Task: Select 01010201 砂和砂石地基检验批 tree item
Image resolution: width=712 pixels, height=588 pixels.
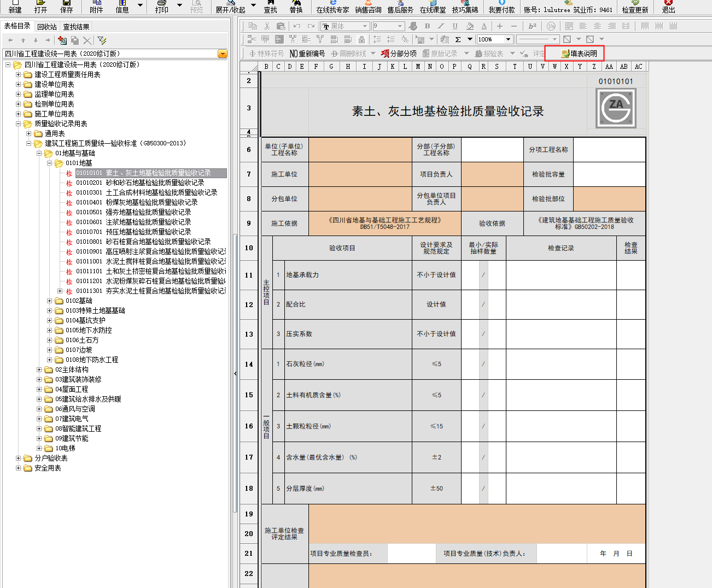Action: pos(140,183)
